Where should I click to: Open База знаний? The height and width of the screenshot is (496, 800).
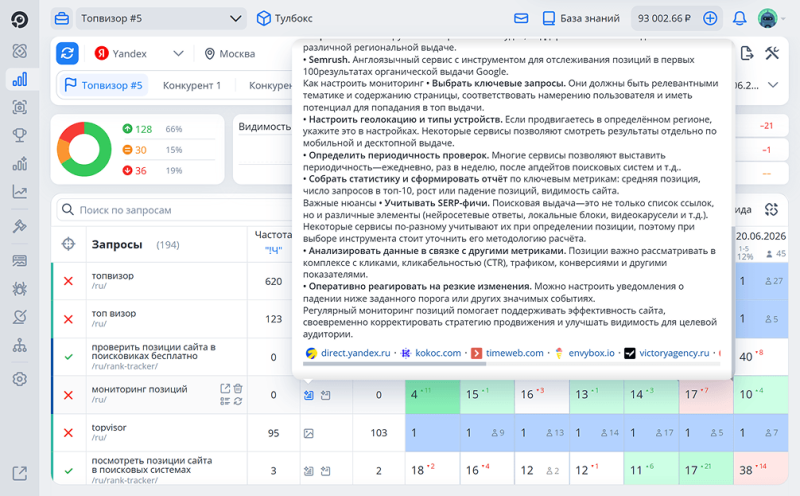click(581, 18)
